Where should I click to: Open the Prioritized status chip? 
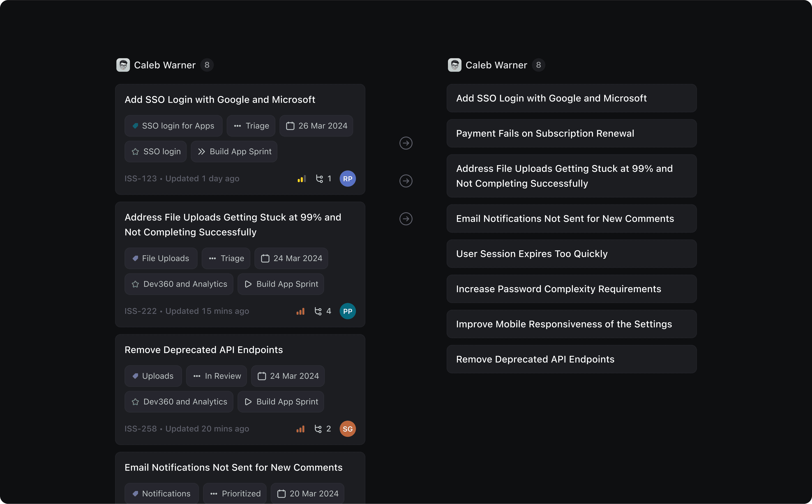pos(235,493)
